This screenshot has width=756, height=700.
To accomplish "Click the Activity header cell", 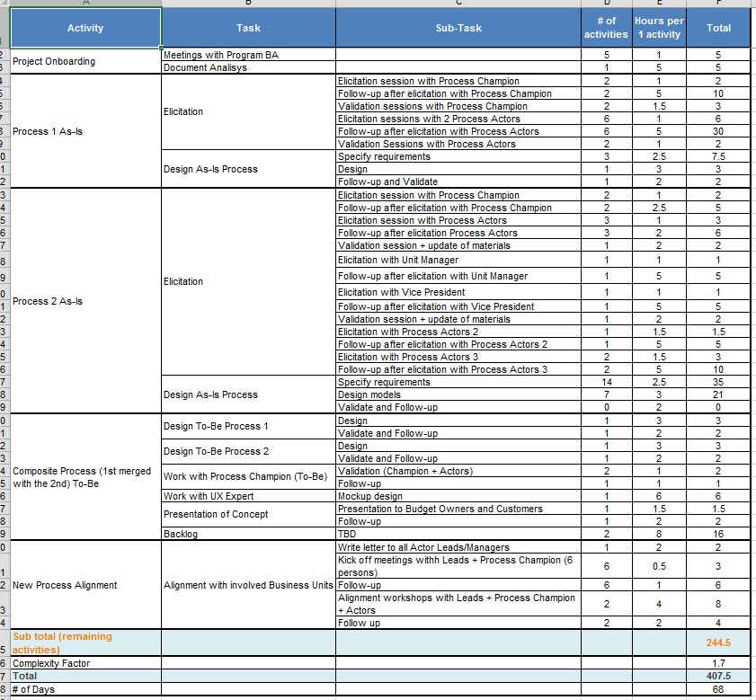I will click(x=85, y=27).
